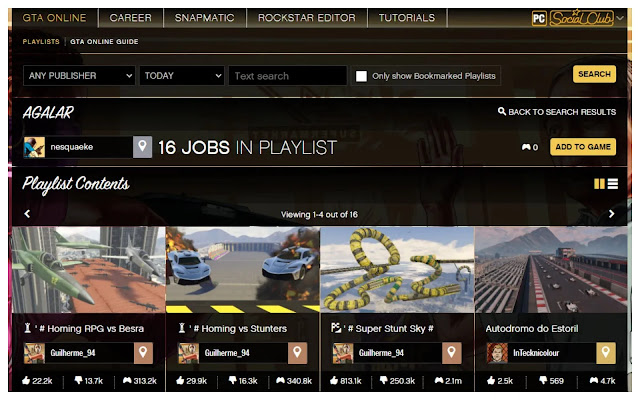Open Guilherme_94 avatar under Super Stunt Sky
The width and height of the screenshot is (640, 400).
coord(343,353)
